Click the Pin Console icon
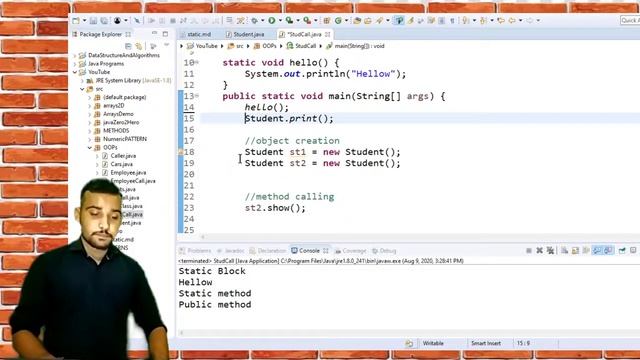This screenshot has height=360, width=640. coord(622,251)
